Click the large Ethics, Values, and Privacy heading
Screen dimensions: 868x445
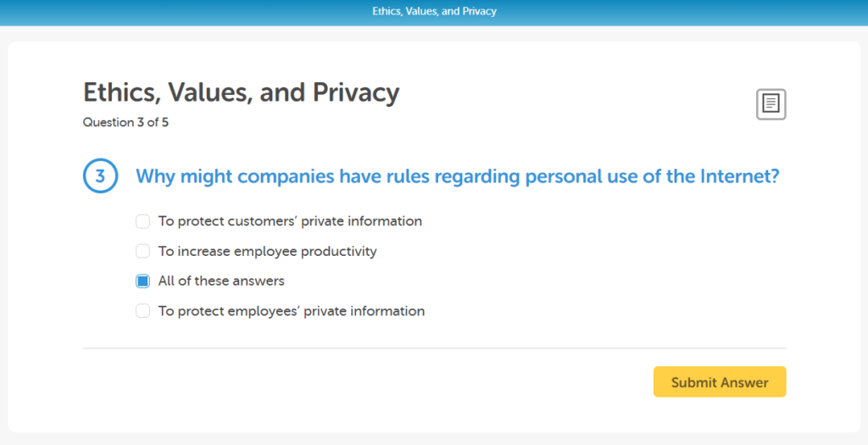point(242,92)
